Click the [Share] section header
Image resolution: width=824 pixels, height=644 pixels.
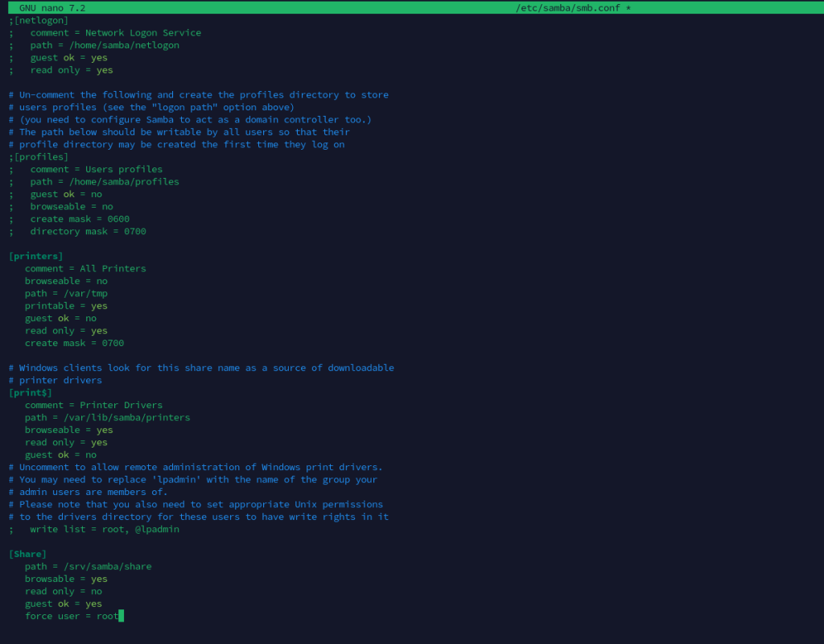coord(27,554)
